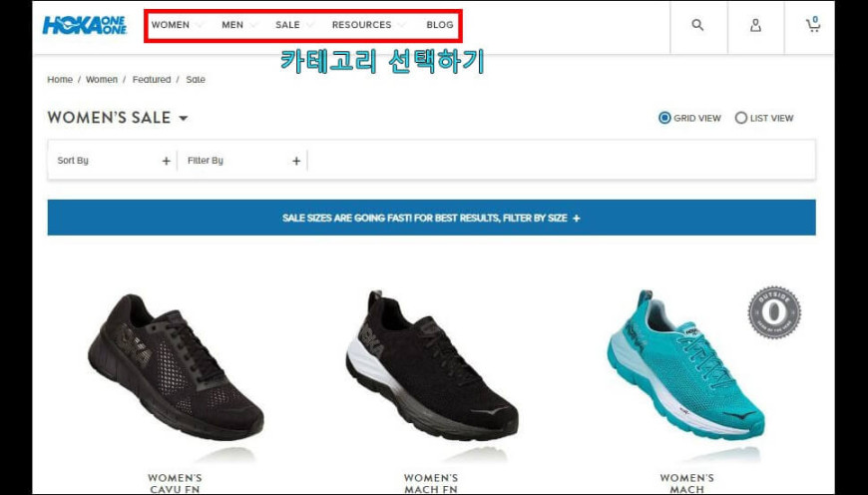This screenshot has height=495, width=868.
Task: Click the filter by size sale banner
Action: click(431, 218)
